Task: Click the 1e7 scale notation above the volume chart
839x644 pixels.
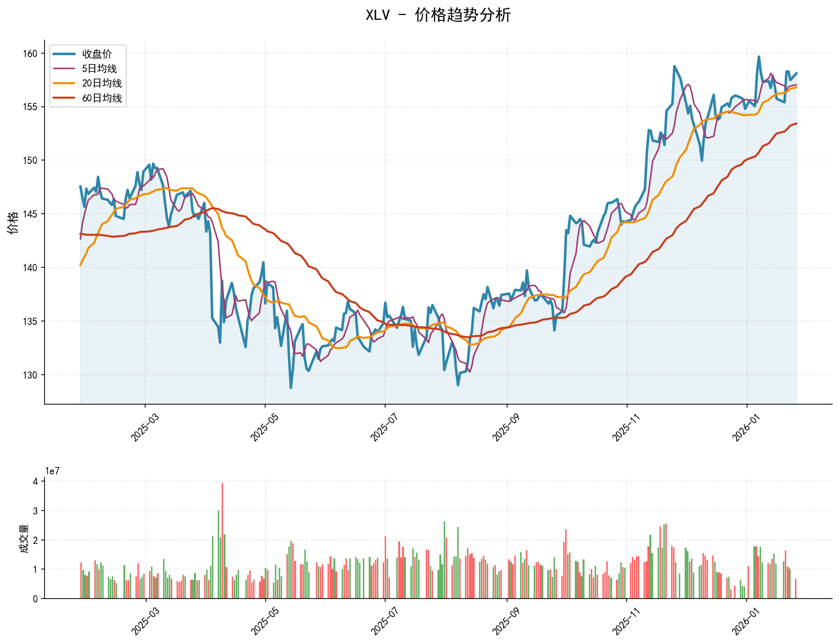Action: tap(52, 471)
